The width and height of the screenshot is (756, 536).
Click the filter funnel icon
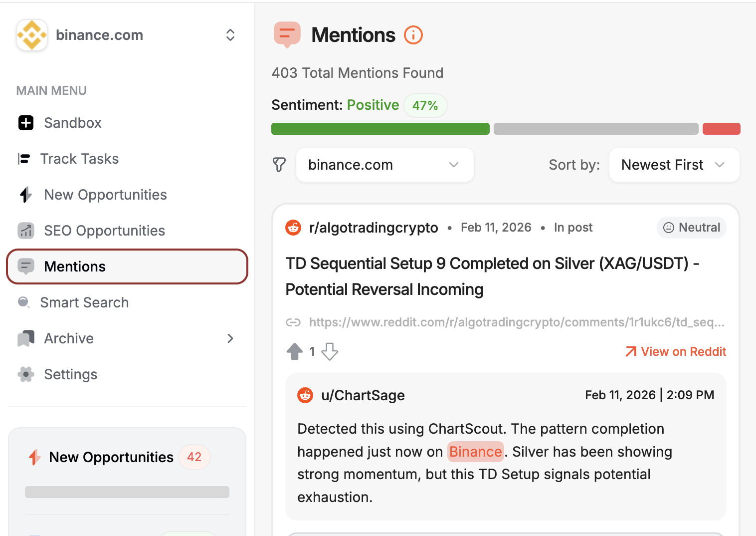(x=279, y=165)
